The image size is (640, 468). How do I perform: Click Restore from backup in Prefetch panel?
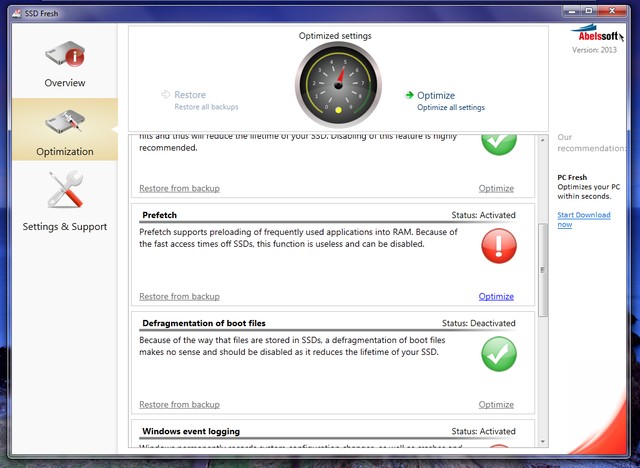pyautogui.click(x=179, y=297)
